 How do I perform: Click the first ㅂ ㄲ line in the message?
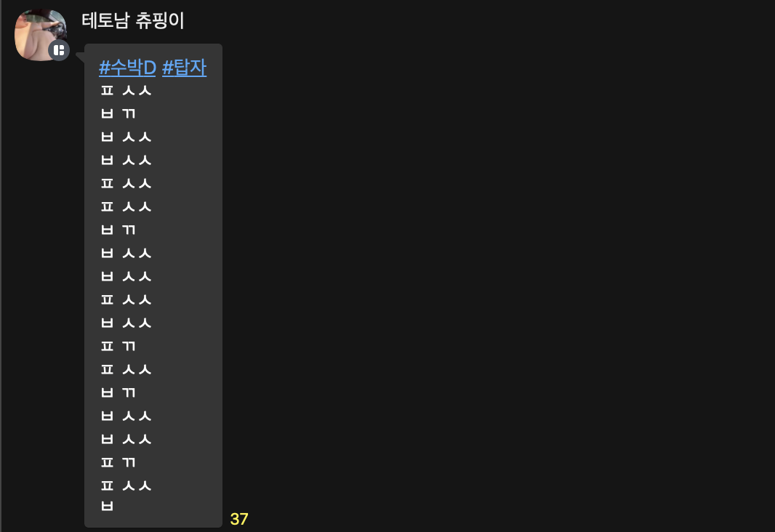tap(118, 113)
